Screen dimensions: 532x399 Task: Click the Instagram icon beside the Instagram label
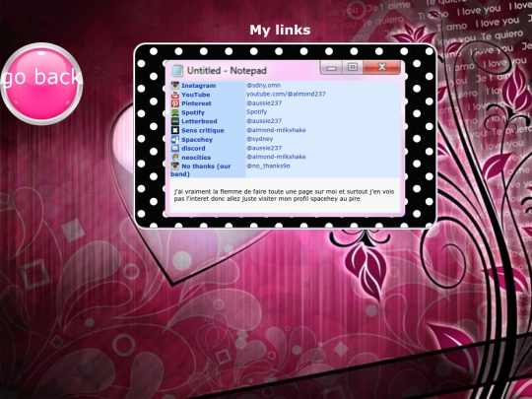point(175,85)
